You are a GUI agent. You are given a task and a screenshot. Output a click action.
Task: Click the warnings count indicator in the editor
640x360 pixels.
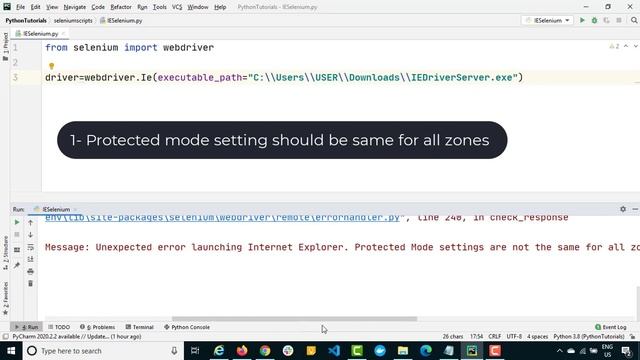[614, 47]
